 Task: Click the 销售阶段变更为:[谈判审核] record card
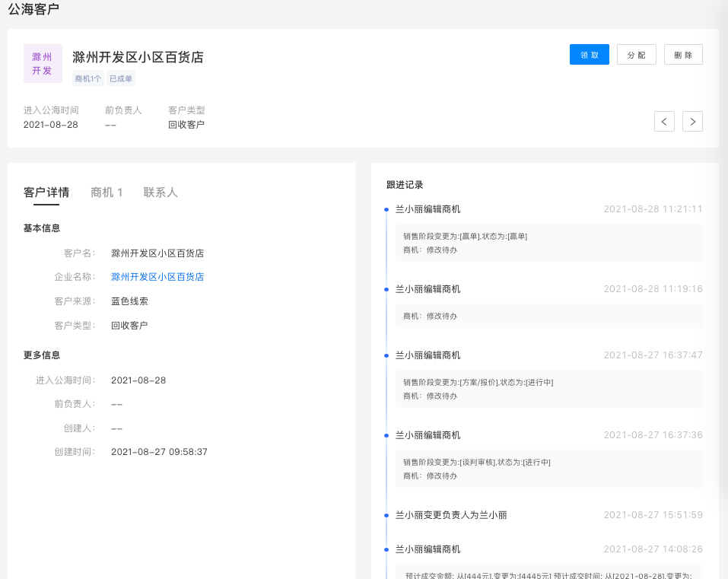tap(548, 469)
